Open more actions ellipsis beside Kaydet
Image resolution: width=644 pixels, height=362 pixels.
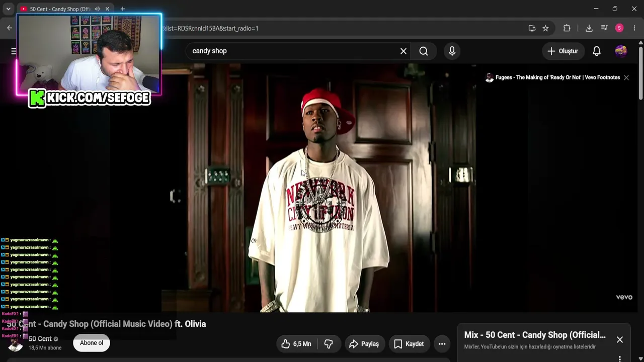point(442,344)
